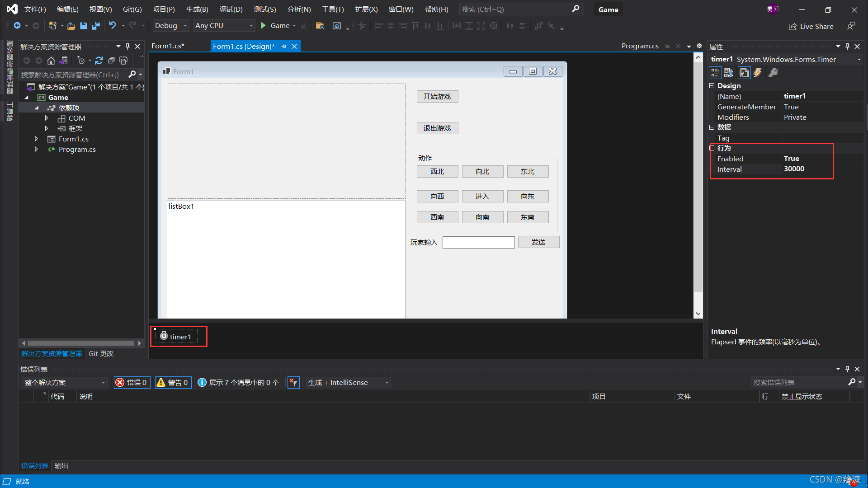Image resolution: width=868 pixels, height=488 pixels.
Task: Toggle the 错误 0 errors filter
Action: click(x=132, y=383)
